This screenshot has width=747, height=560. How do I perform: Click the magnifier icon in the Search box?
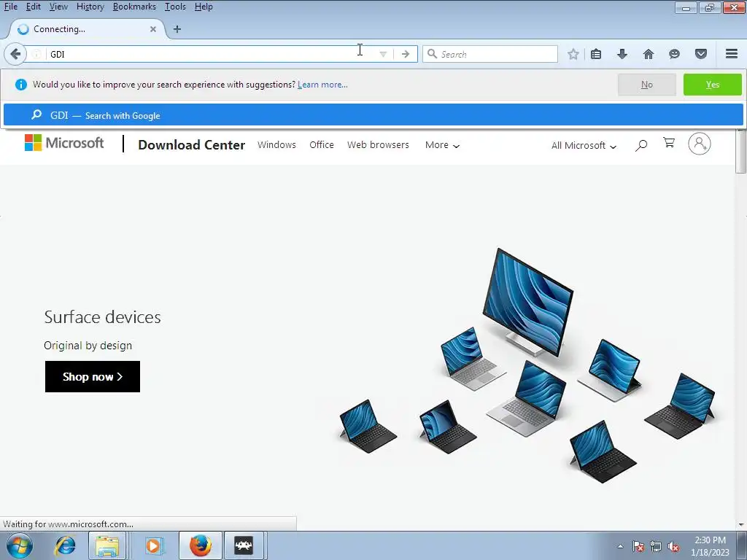[x=432, y=54]
